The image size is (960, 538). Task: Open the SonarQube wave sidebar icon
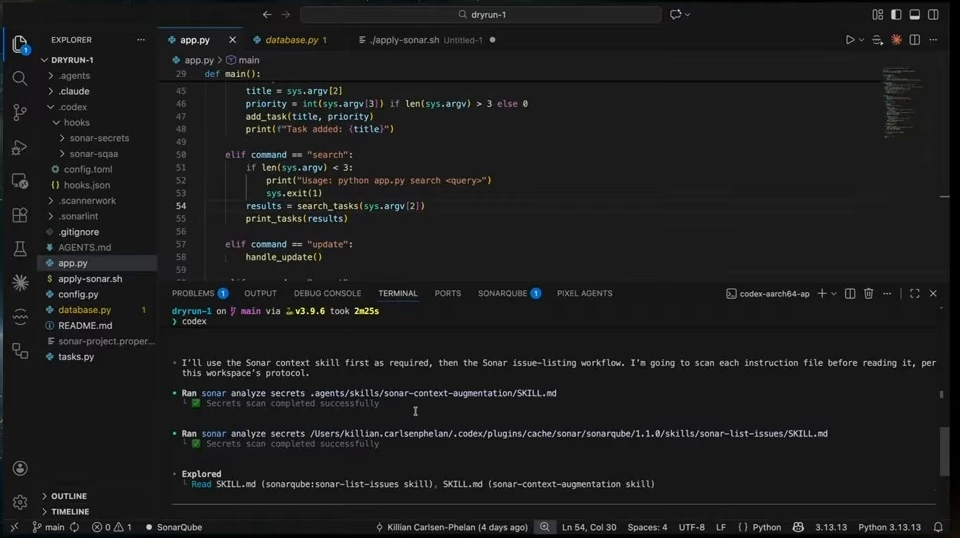(x=20, y=316)
